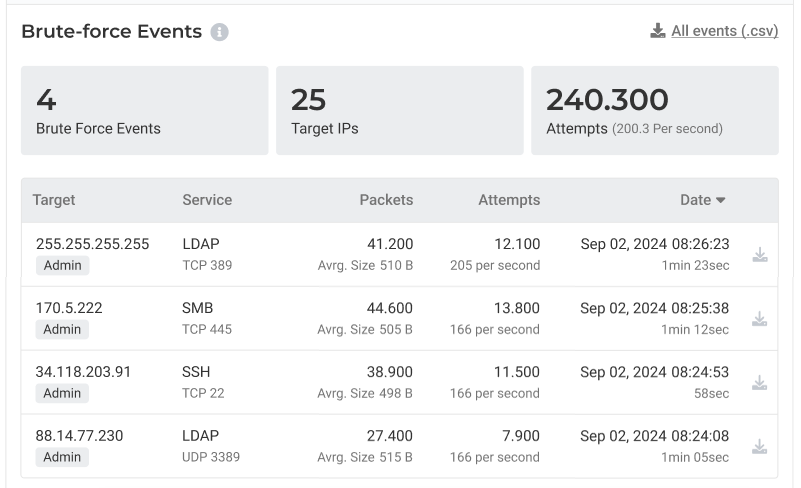
Task: Click download icon next to All events
Action: [658, 31]
